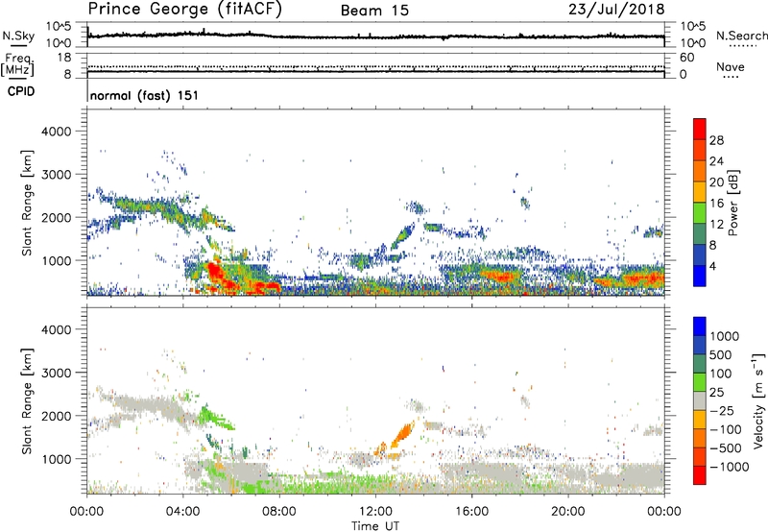Pick the 20–24 dB orange power swatch
The image size is (768, 532).
(700, 171)
